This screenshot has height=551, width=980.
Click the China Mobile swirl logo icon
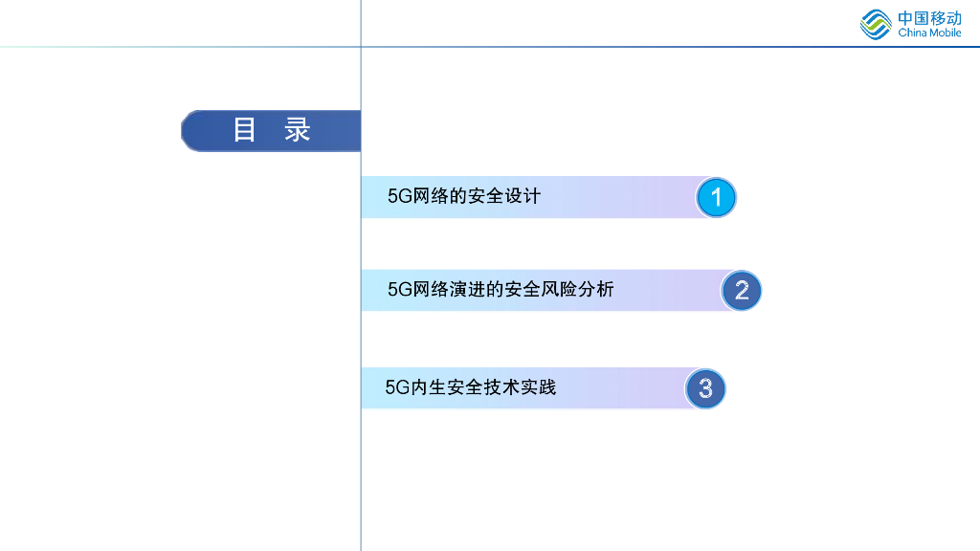875,24
